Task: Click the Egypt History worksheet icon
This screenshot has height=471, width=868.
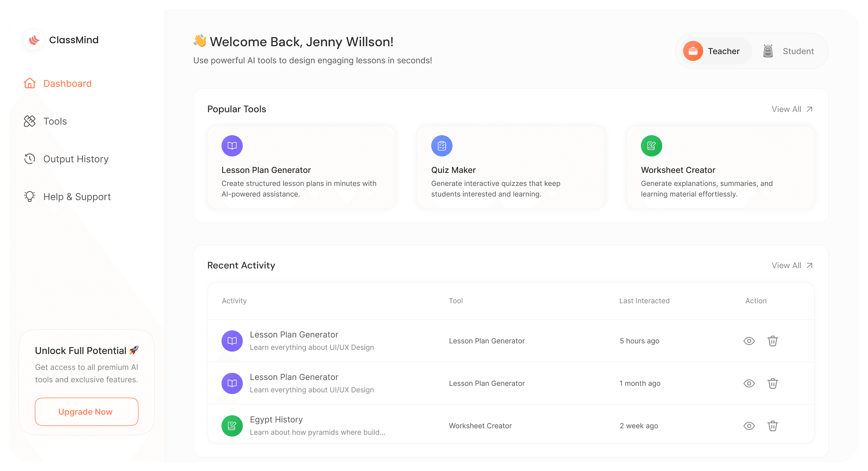Action: tap(232, 426)
